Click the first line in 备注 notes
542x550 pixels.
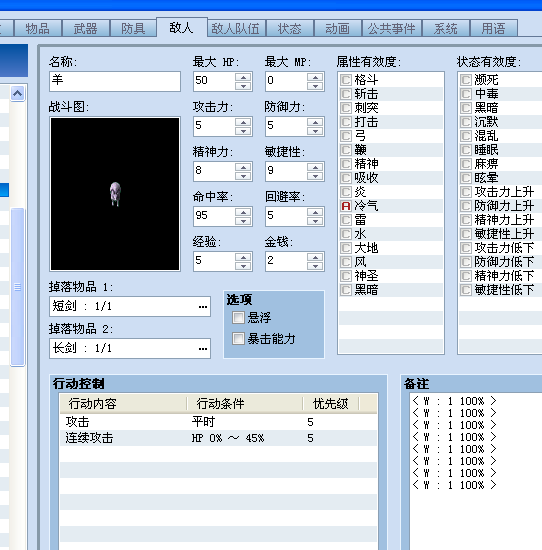tap(454, 401)
